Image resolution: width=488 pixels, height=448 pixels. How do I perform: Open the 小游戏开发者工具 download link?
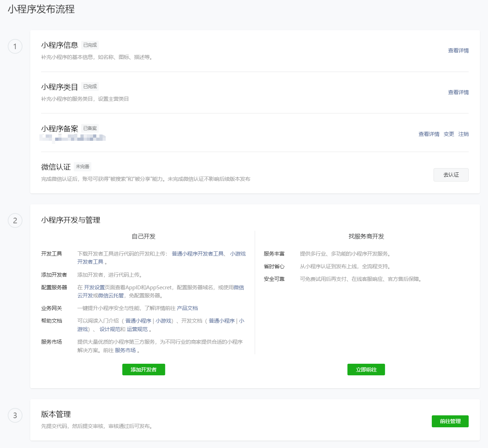click(238, 254)
